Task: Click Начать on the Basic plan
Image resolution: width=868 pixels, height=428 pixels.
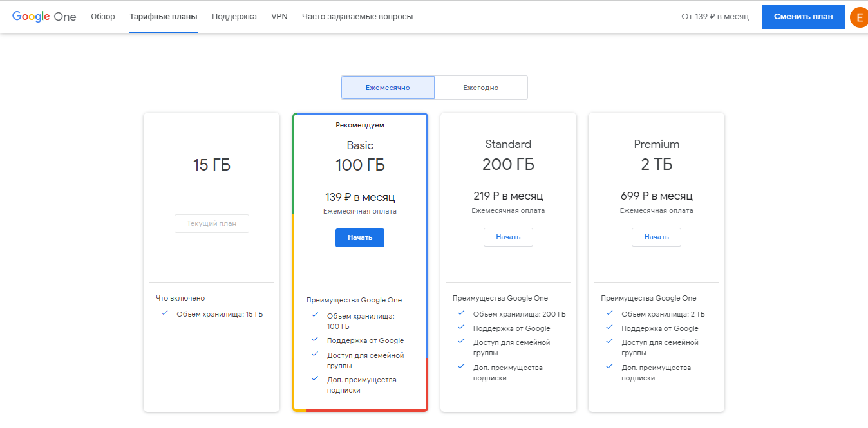Action: coord(360,237)
